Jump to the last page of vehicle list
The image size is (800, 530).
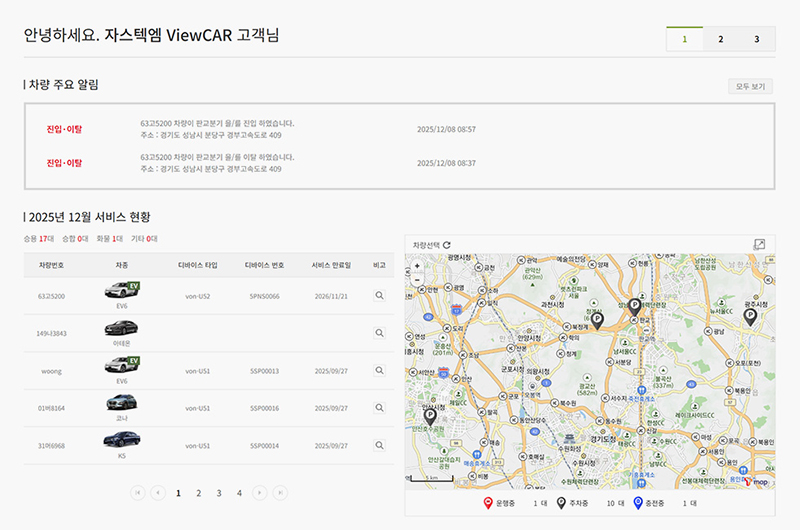coord(280,492)
